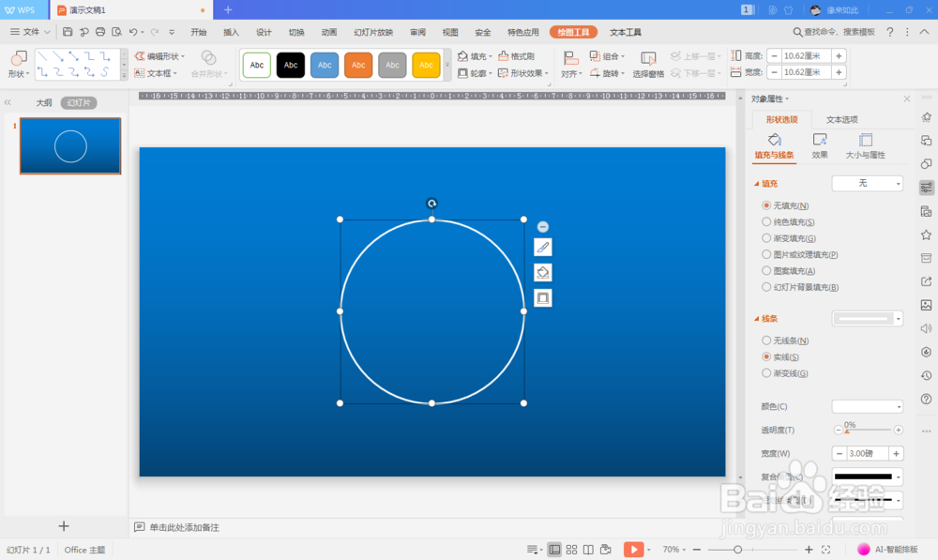The height and width of the screenshot is (560, 938).
Task: Switch to the 文本选项 tab
Action: [842, 119]
